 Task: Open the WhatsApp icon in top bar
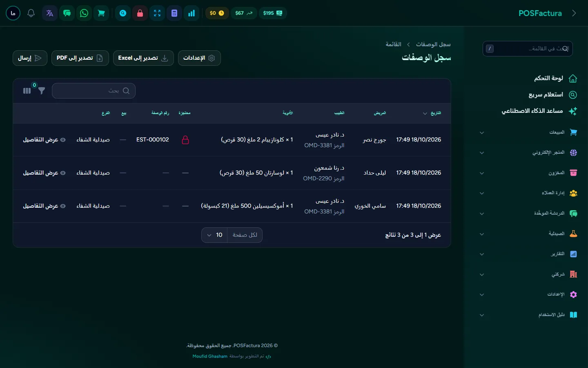[84, 13]
